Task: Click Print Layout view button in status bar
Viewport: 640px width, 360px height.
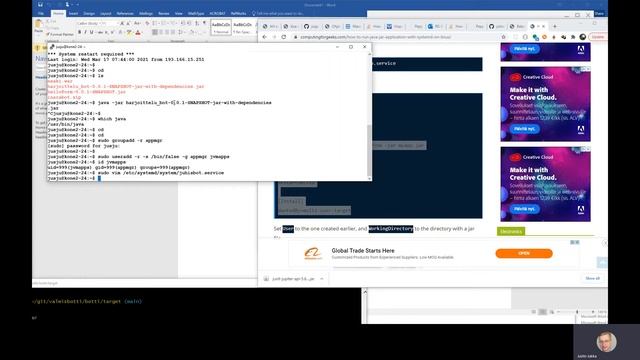Action: (542, 312)
